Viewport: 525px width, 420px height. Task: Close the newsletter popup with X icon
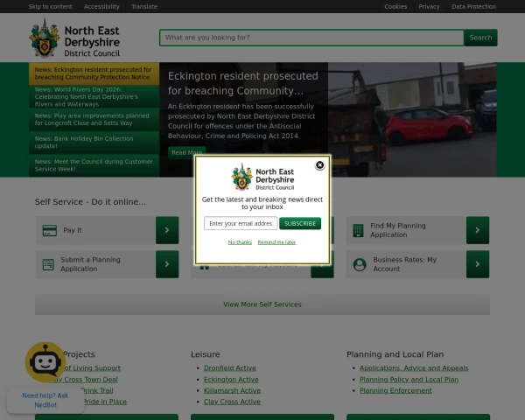coord(319,165)
